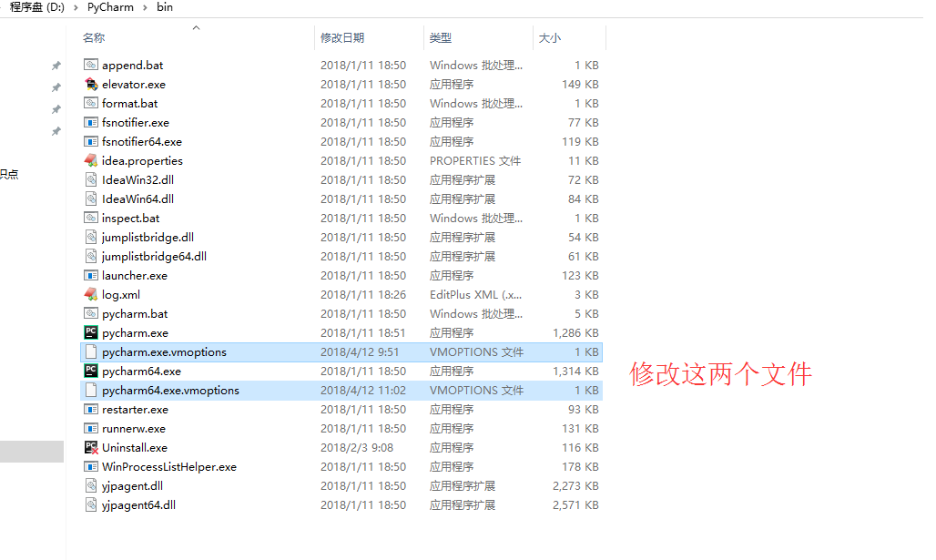Click the yjpagent.dll icon

tap(91, 485)
